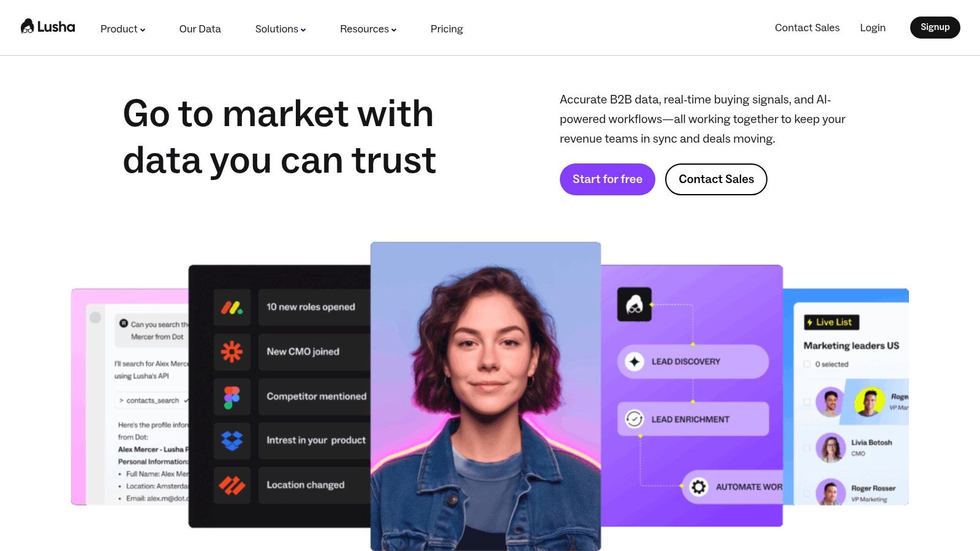Check the box beside Roger Rosser
The height and width of the screenshot is (551, 980).
click(x=807, y=493)
